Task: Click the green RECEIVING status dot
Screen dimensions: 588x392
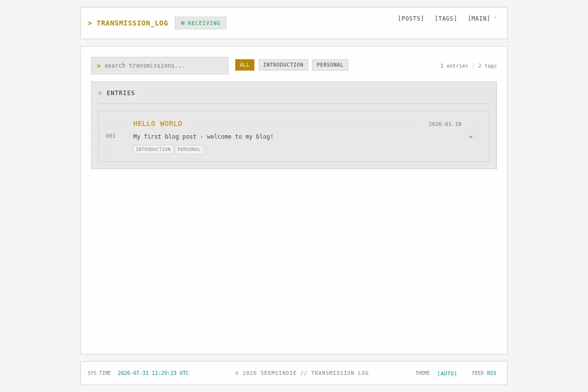Action: click(x=183, y=23)
